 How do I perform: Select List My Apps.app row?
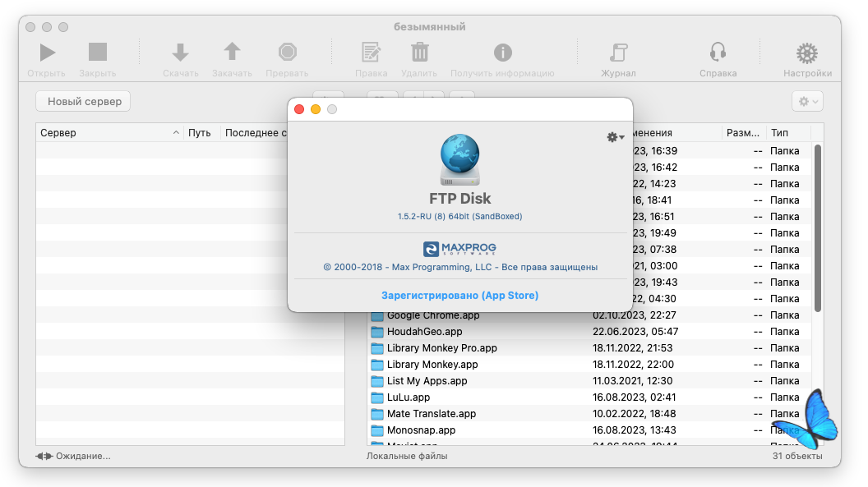coord(590,381)
